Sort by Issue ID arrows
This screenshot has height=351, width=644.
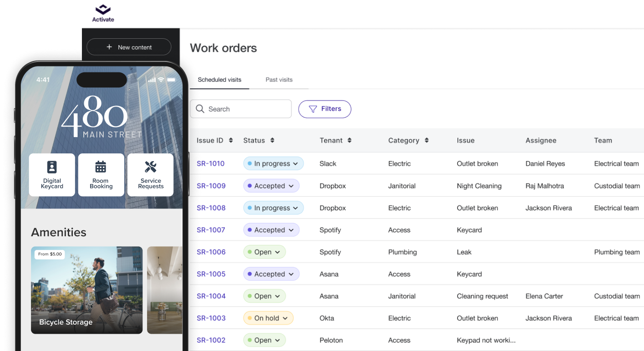pos(231,140)
